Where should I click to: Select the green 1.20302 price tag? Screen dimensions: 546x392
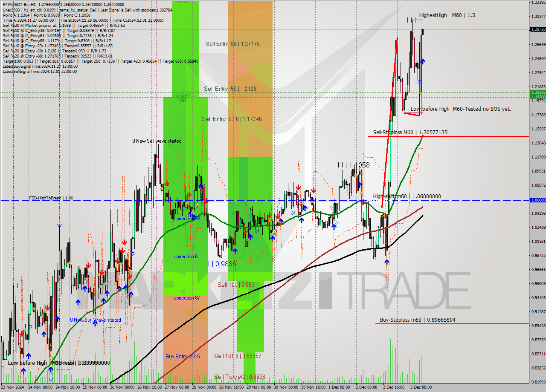[537, 92]
